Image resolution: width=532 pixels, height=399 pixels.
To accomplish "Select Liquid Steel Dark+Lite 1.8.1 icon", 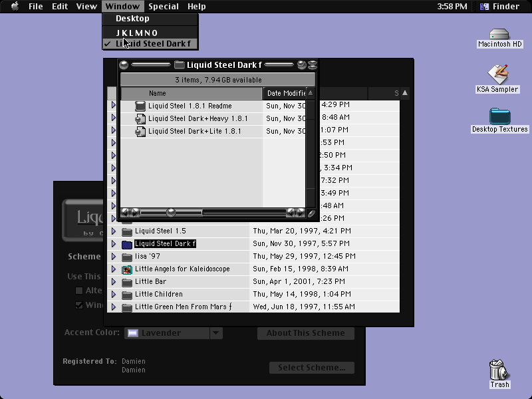I will pos(140,131).
